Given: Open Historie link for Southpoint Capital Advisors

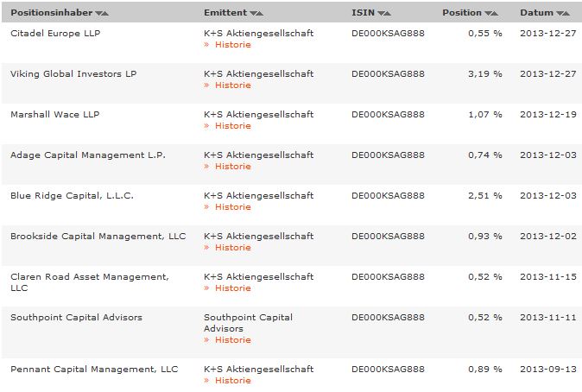Looking at the screenshot, I should coord(232,340).
